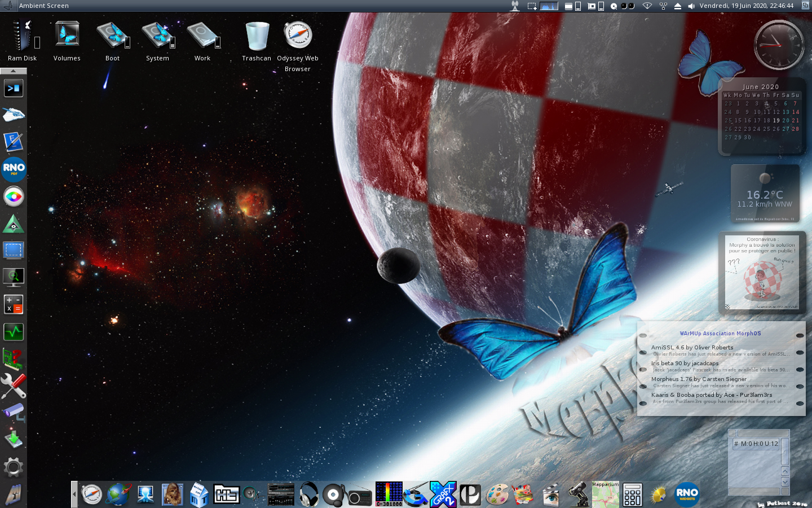Launch the screen grab selection icon in side panel
This screenshot has height=508, width=812.
[14, 250]
